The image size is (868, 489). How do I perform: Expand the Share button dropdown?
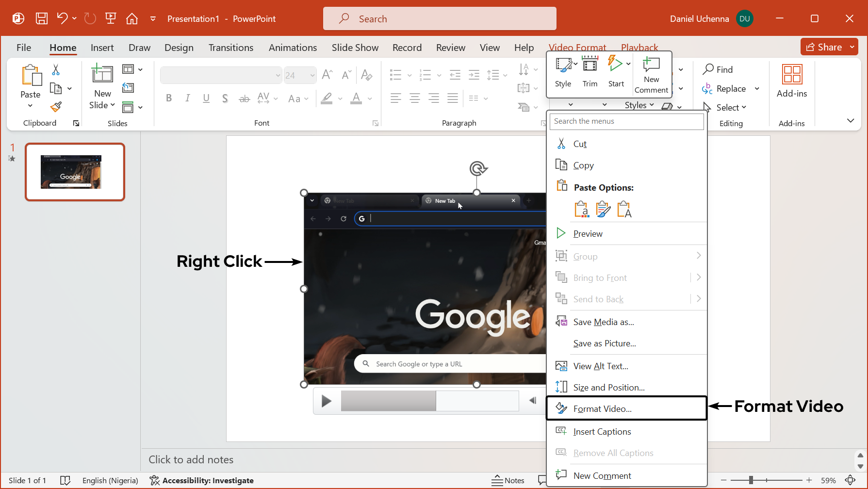click(x=852, y=47)
